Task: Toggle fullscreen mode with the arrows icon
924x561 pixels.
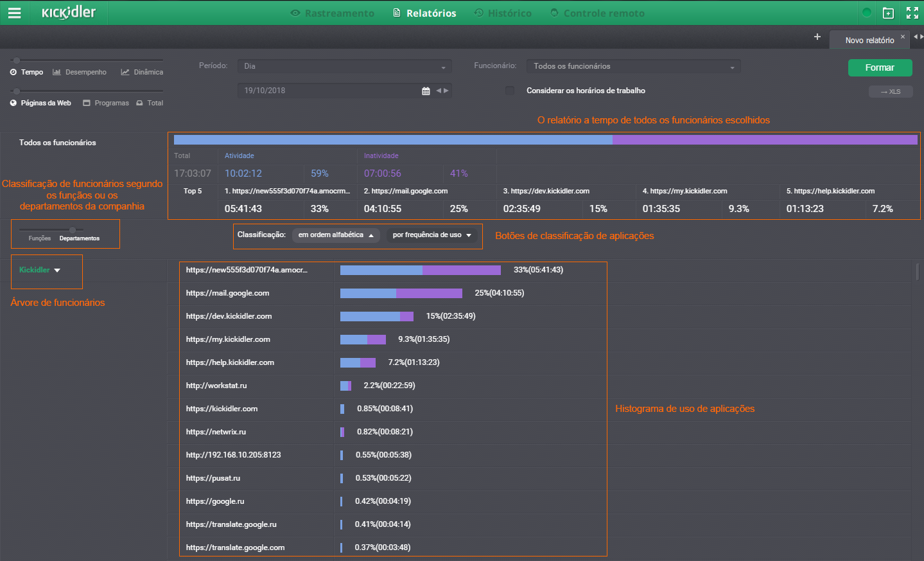Action: 912,13
